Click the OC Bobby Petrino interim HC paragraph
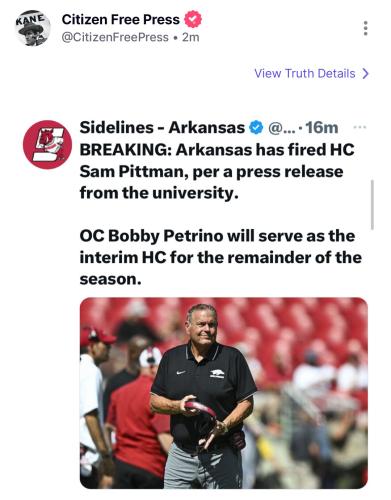This screenshot has height=500, width=391. (x=221, y=257)
